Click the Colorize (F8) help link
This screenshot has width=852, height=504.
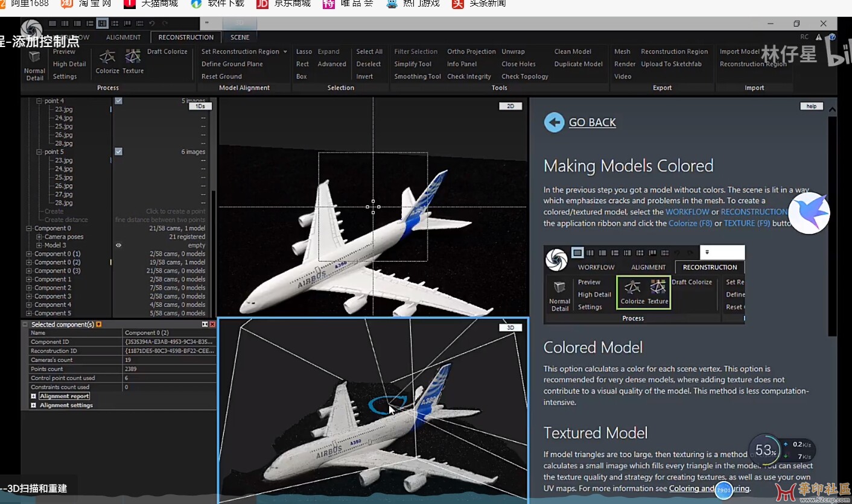click(690, 223)
